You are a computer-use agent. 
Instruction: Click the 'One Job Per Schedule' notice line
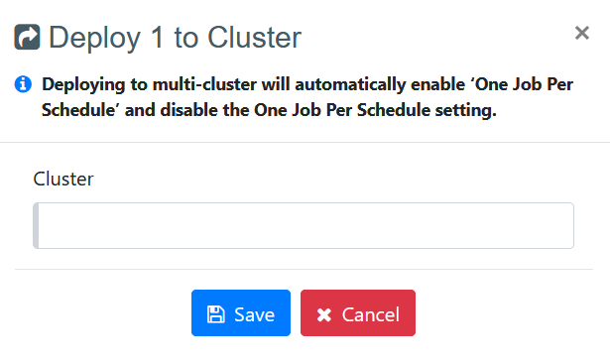(307, 97)
